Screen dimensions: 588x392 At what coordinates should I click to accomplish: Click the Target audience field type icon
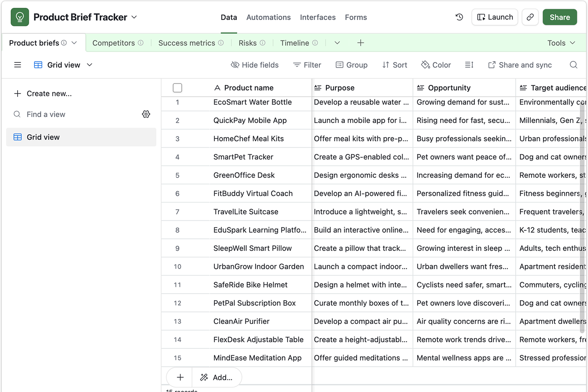pos(523,88)
